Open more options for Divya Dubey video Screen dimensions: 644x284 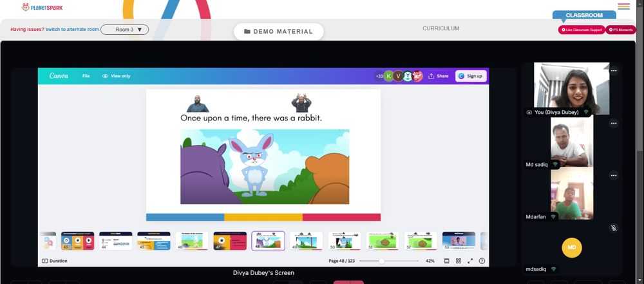614,71
